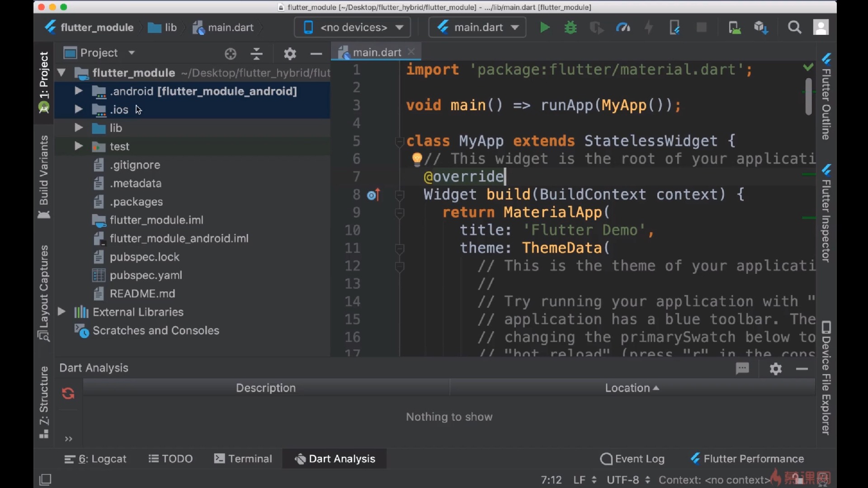Click the cursor position 7:12 indicator
The image size is (868, 488).
[551, 480]
